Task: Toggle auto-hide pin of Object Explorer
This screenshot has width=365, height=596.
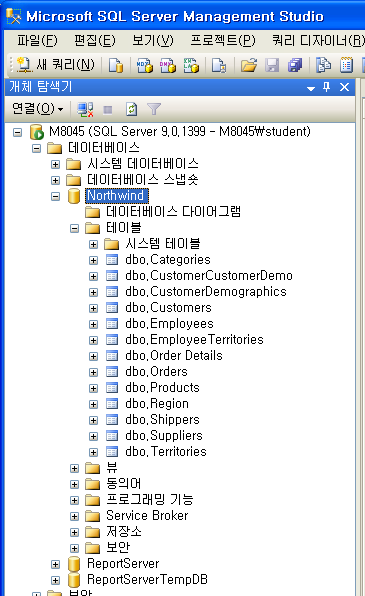Action: pos(327,87)
